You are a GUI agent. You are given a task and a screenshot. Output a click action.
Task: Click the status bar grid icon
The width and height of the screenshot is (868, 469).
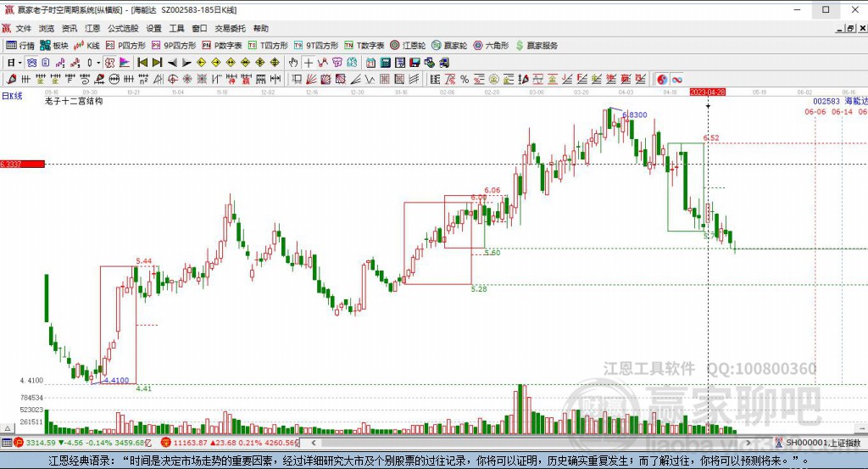tap(7, 443)
